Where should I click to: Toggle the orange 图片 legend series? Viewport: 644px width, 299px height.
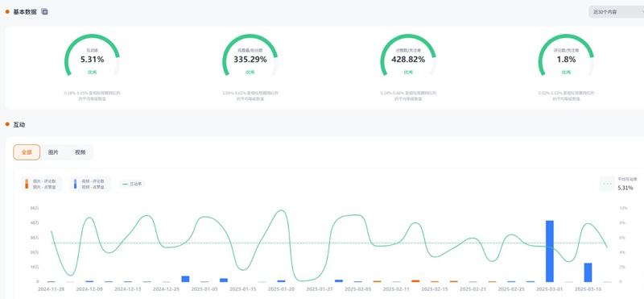coord(42,184)
